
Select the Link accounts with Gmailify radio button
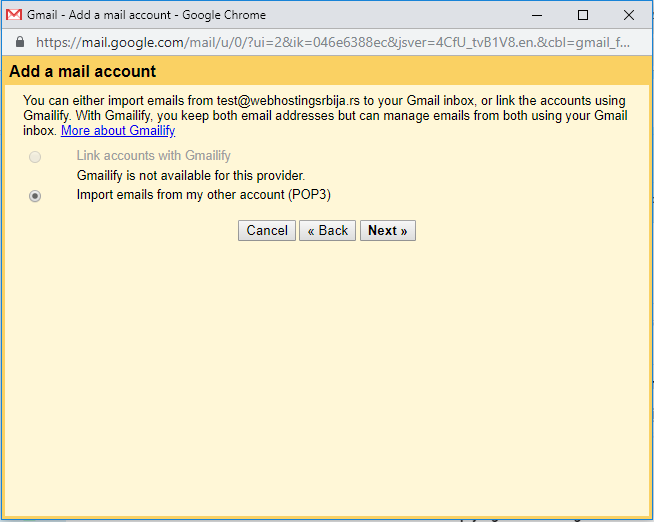[x=35, y=157]
